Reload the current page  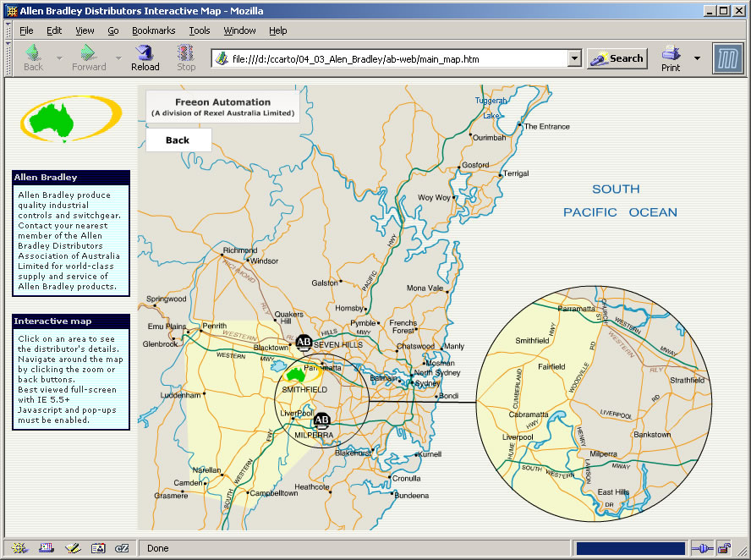coord(145,58)
